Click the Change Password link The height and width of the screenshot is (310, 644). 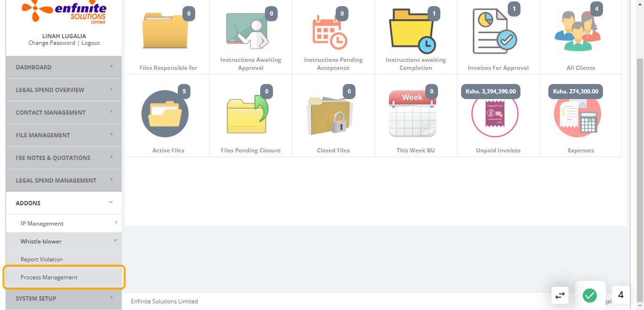coord(52,43)
